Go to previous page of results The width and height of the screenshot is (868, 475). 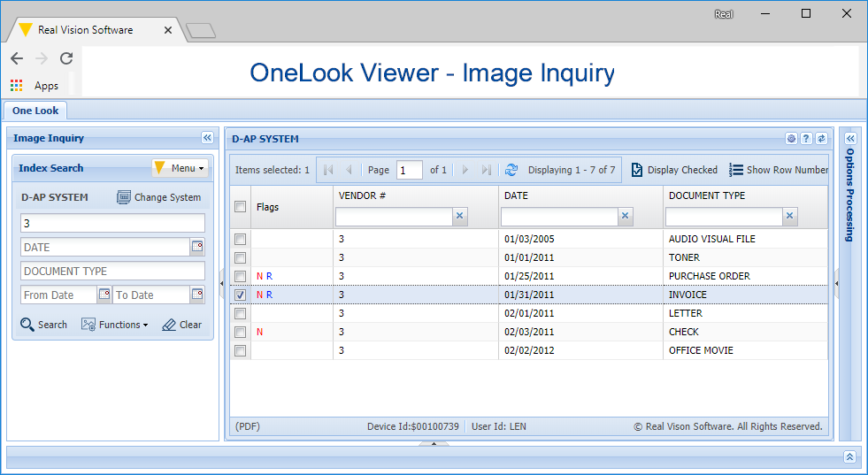349,170
